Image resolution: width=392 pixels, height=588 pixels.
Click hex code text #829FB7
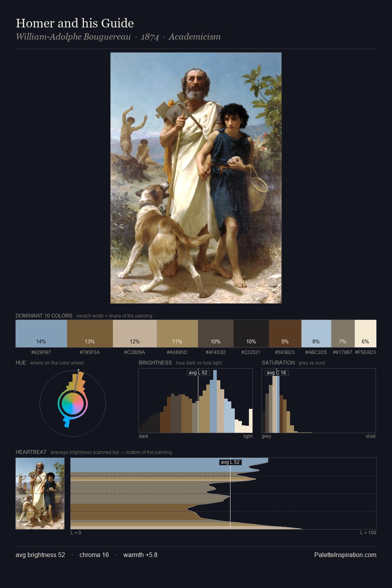click(41, 352)
